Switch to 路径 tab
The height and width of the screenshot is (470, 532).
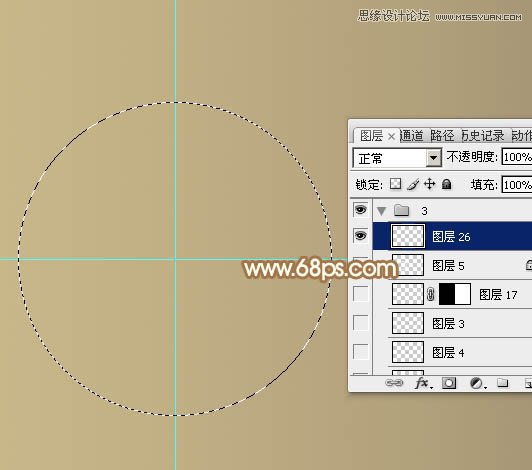(442, 136)
